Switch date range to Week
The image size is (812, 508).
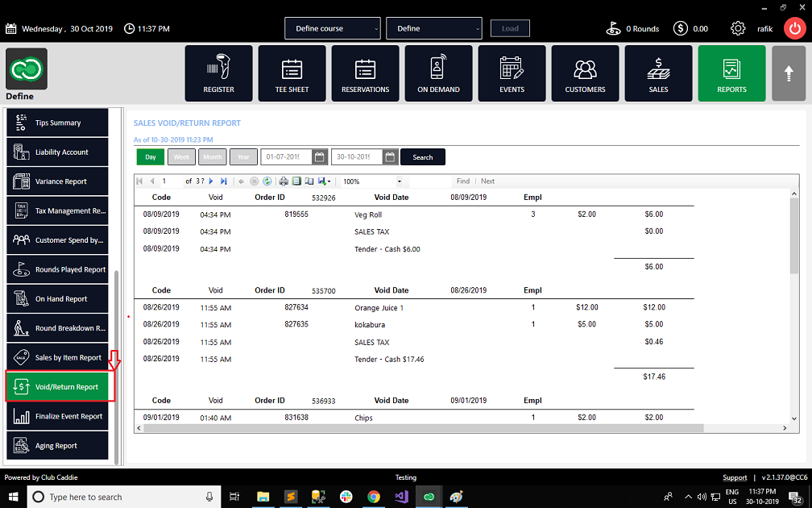(181, 157)
